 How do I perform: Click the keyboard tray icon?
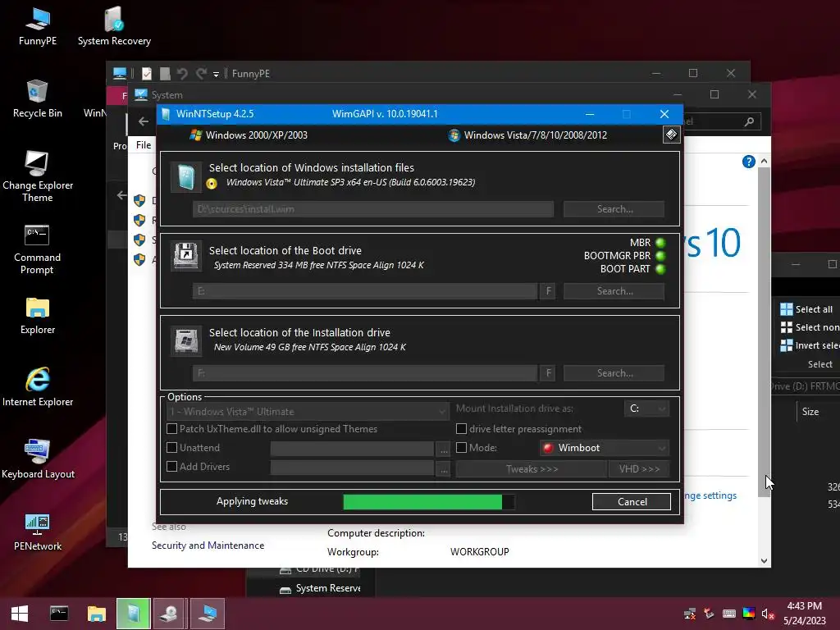pyautogui.click(x=729, y=614)
